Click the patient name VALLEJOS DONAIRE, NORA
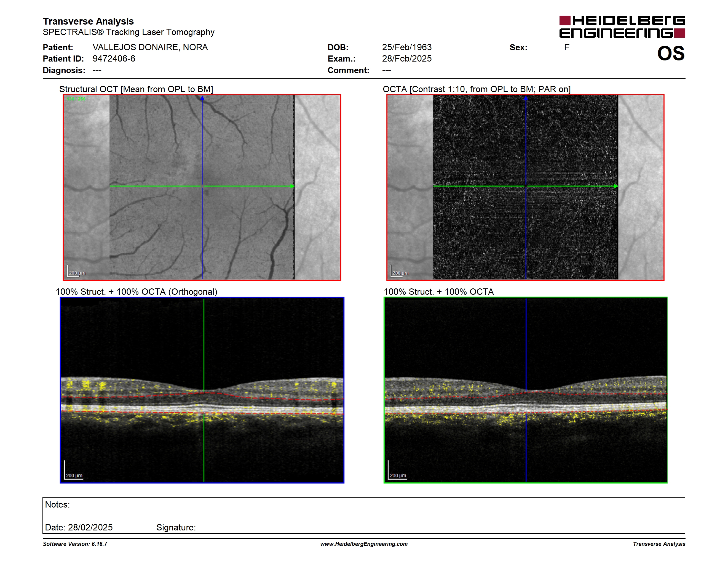Image resolution: width=728 pixels, height=563 pixels. click(150, 47)
